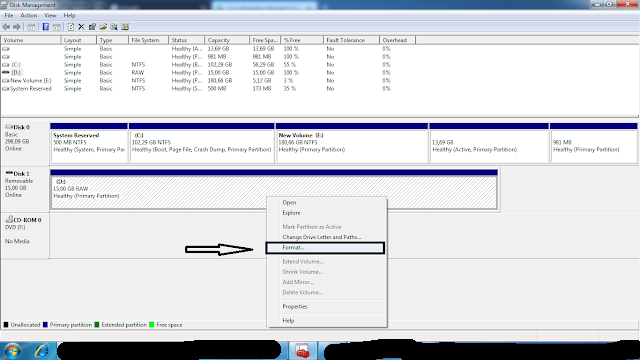Select New Volume (E:) in volume list
The image size is (640, 360).
point(196,81)
